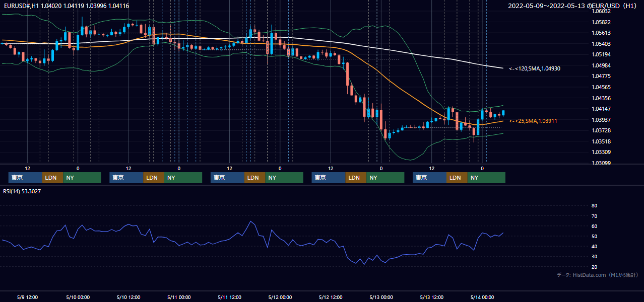
Task: Click price axis label 1.04984
Action: pos(601,65)
